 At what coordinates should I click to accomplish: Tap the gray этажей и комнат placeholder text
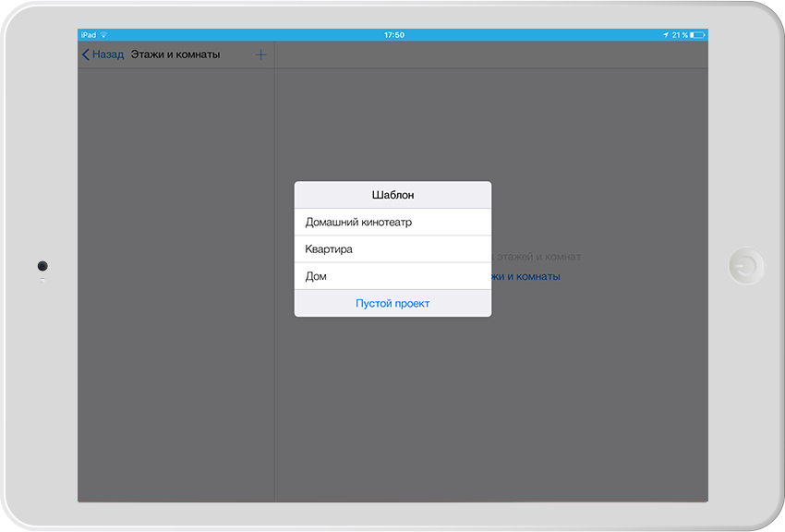click(537, 257)
